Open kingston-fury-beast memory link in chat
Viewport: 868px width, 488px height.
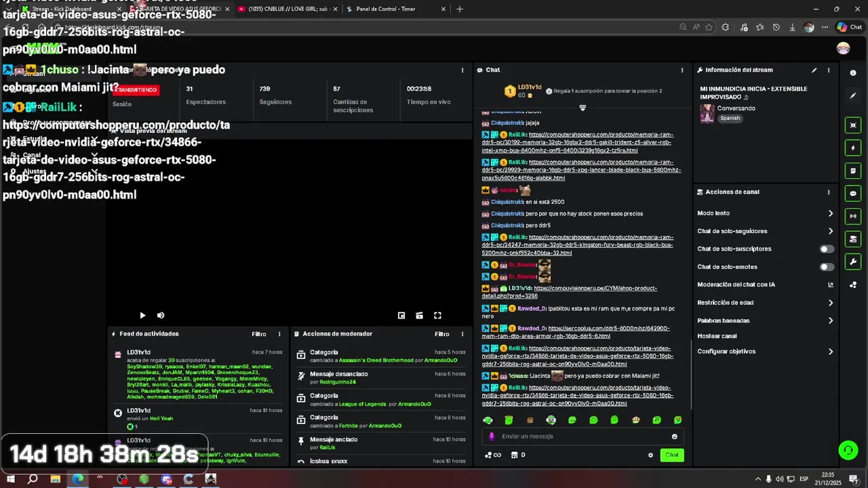578,245
